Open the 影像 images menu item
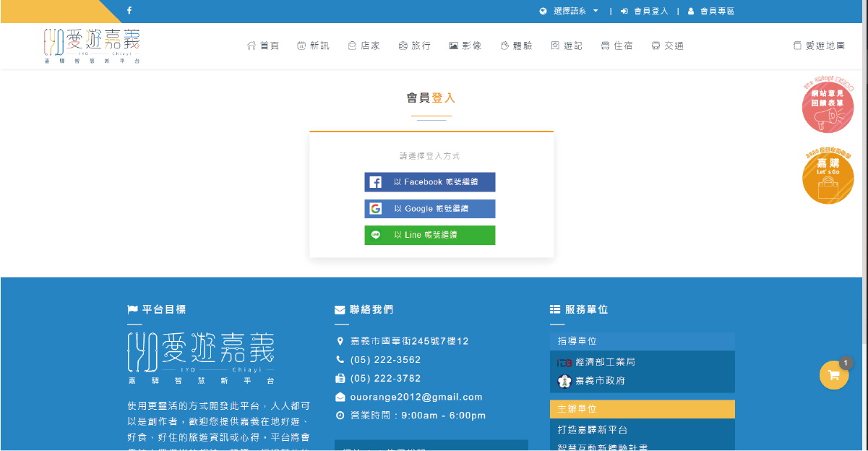The height and width of the screenshot is (451, 868). click(x=465, y=46)
